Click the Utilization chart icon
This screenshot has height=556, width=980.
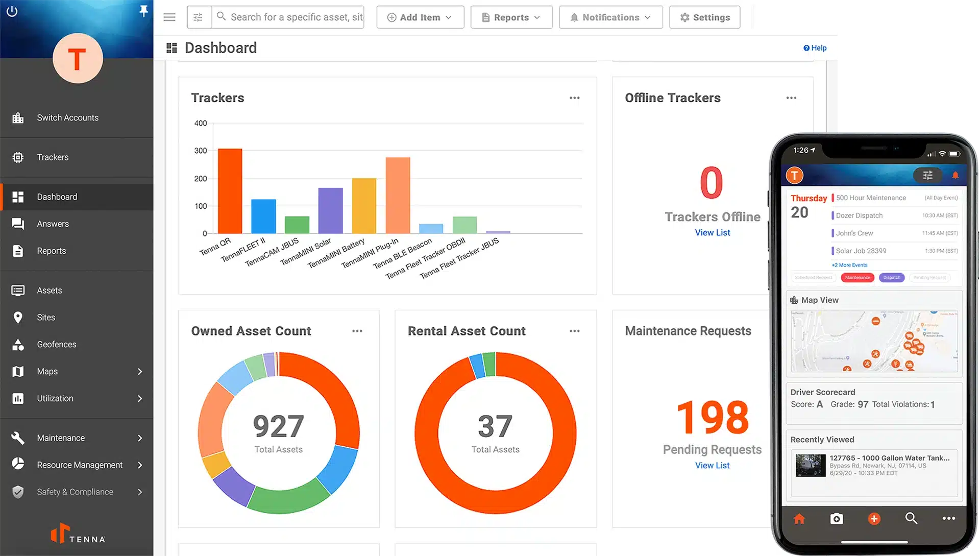pyautogui.click(x=18, y=399)
